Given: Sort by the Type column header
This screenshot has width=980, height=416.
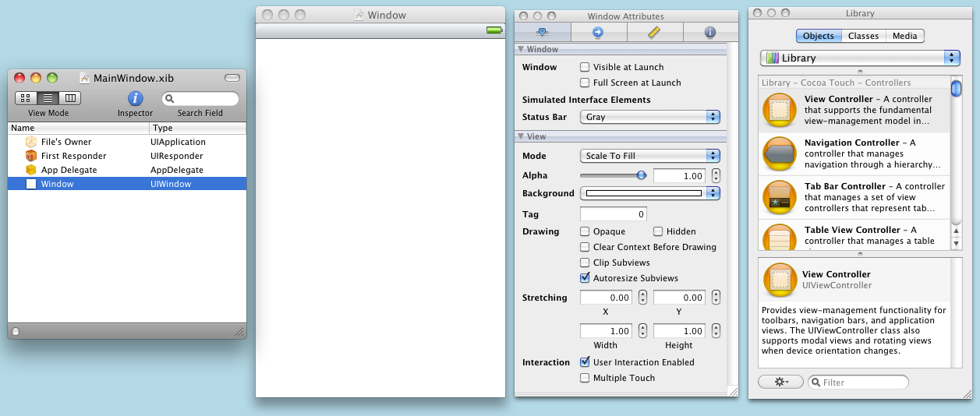Looking at the screenshot, I should tap(198, 128).
